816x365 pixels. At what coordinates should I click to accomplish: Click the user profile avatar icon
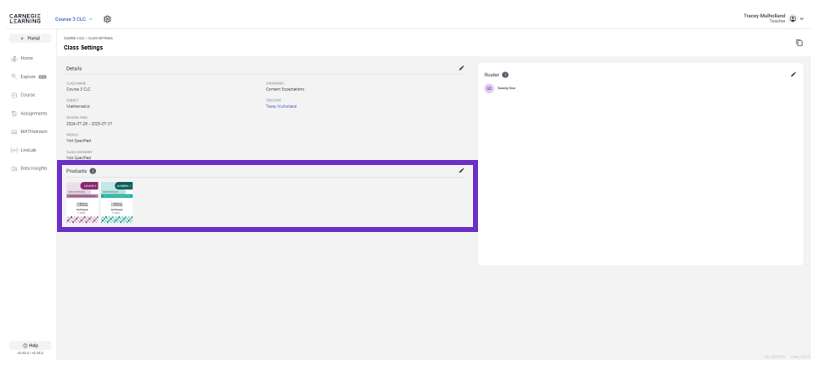[793, 19]
